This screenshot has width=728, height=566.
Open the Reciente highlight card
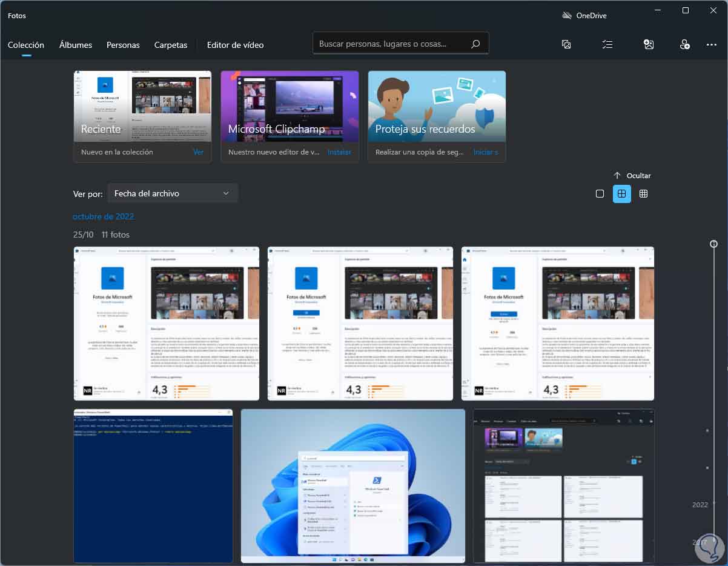pyautogui.click(x=142, y=116)
